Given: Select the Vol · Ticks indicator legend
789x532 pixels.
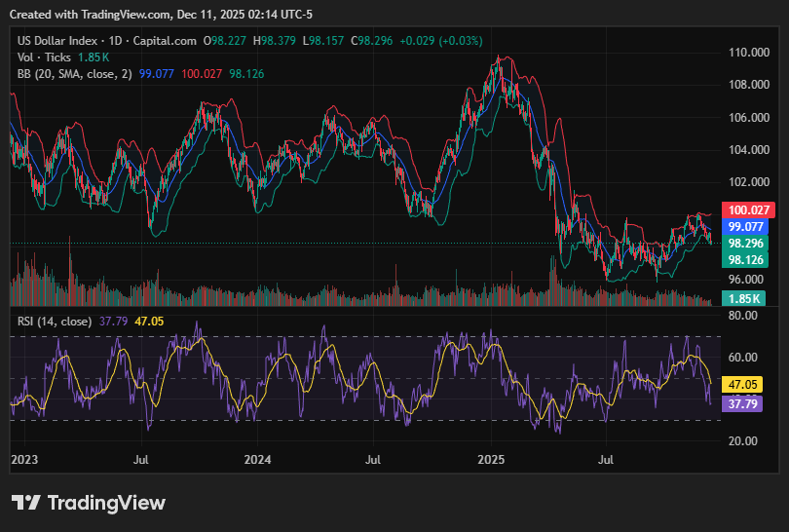Looking at the screenshot, I should pyautogui.click(x=45, y=57).
